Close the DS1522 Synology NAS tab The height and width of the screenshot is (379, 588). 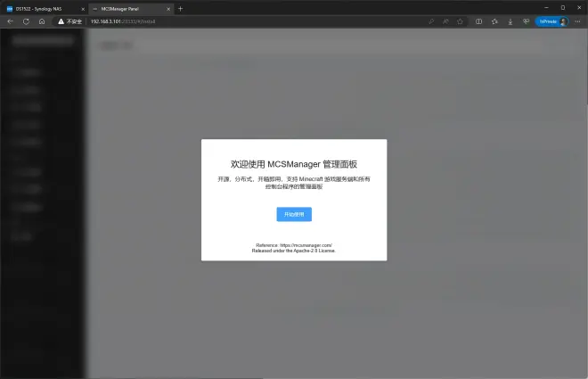click(x=83, y=9)
